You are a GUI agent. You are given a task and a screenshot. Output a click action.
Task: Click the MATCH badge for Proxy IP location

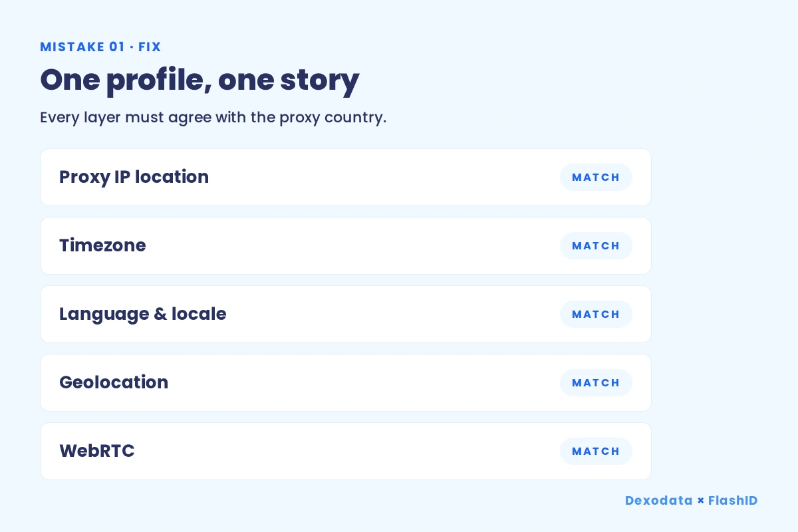coord(596,177)
